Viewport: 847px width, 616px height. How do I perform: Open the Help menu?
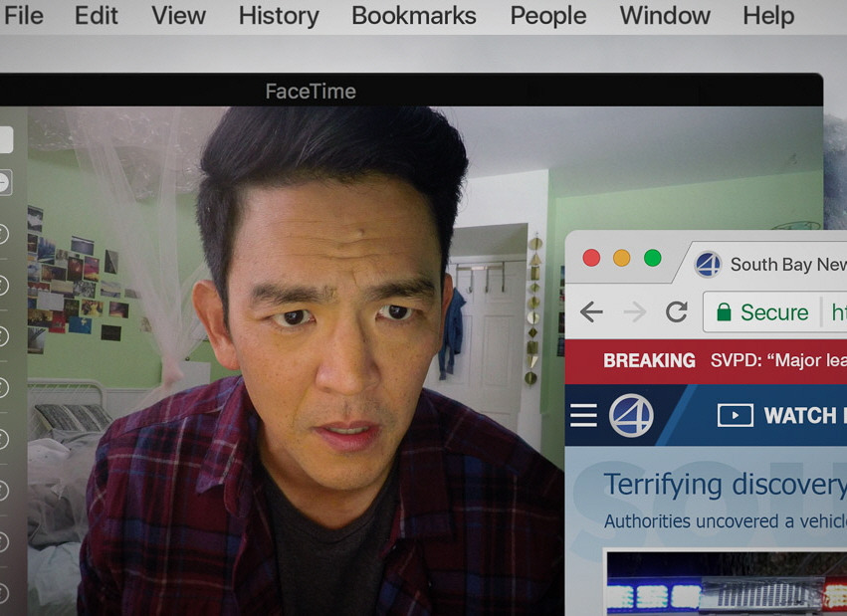click(x=768, y=15)
